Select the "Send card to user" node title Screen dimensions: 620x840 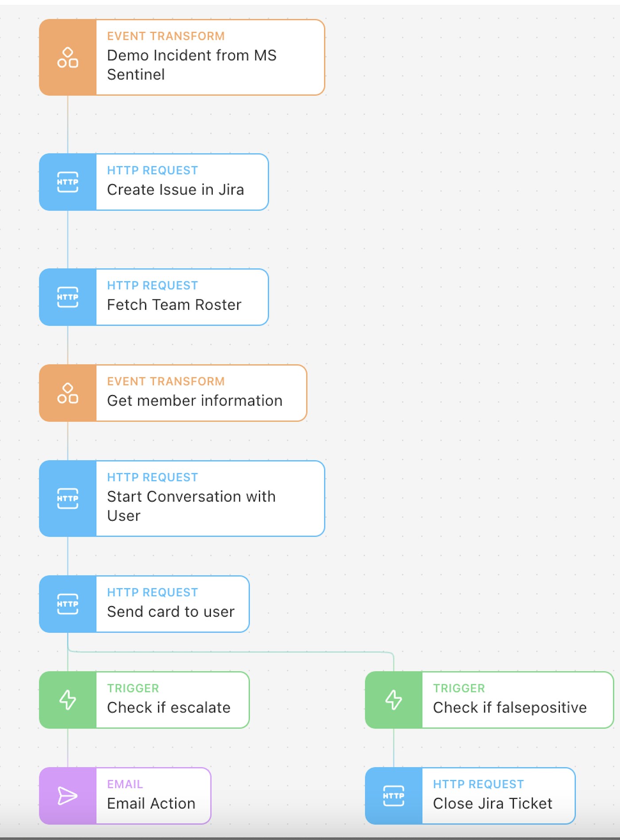click(x=170, y=612)
